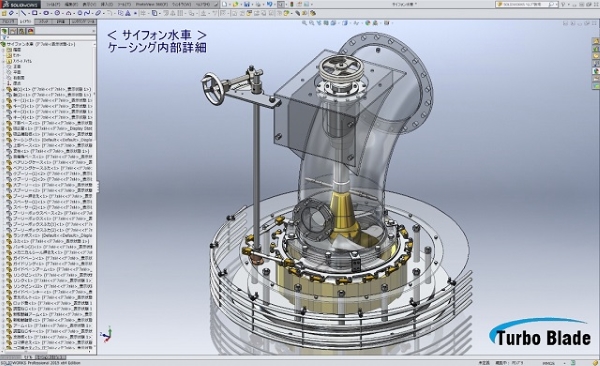Open the DisplayManager tab icon
Viewport: 600px width, 366px height.
(x=31, y=31)
